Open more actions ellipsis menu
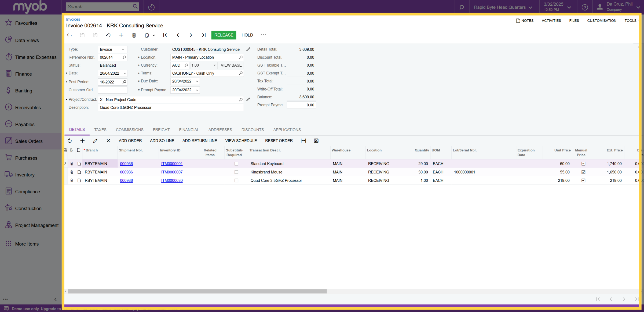The height and width of the screenshot is (312, 644). (263, 35)
